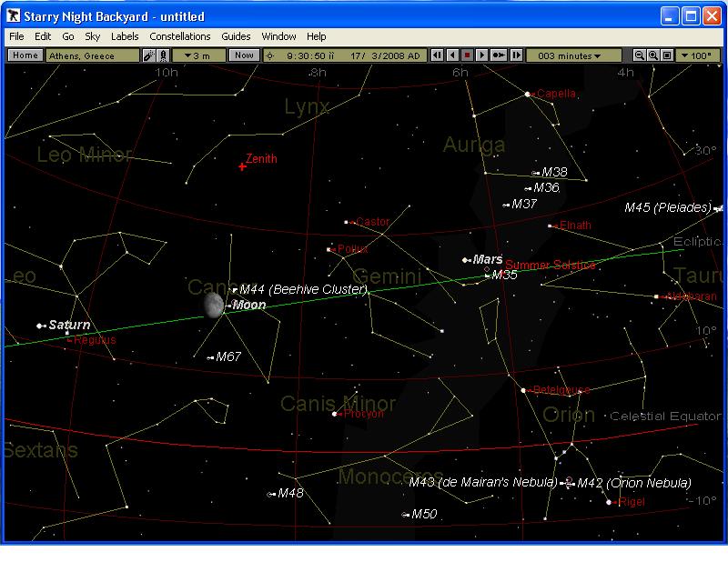Play time forward

[482, 55]
